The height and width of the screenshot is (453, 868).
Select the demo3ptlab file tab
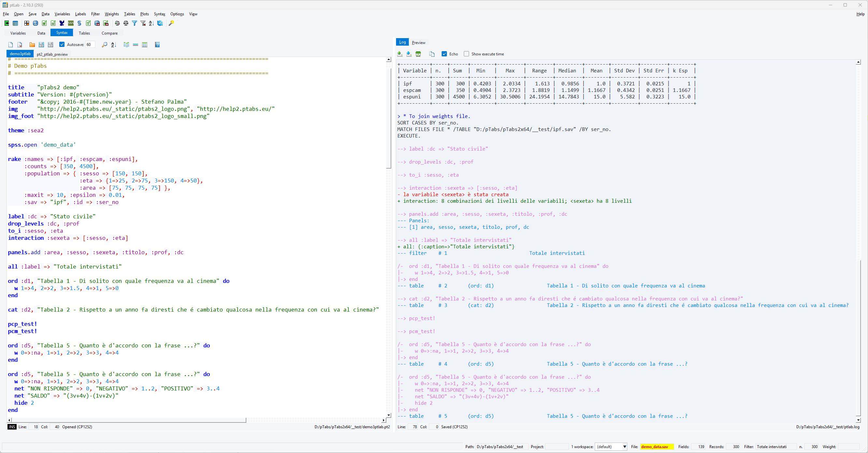click(20, 54)
